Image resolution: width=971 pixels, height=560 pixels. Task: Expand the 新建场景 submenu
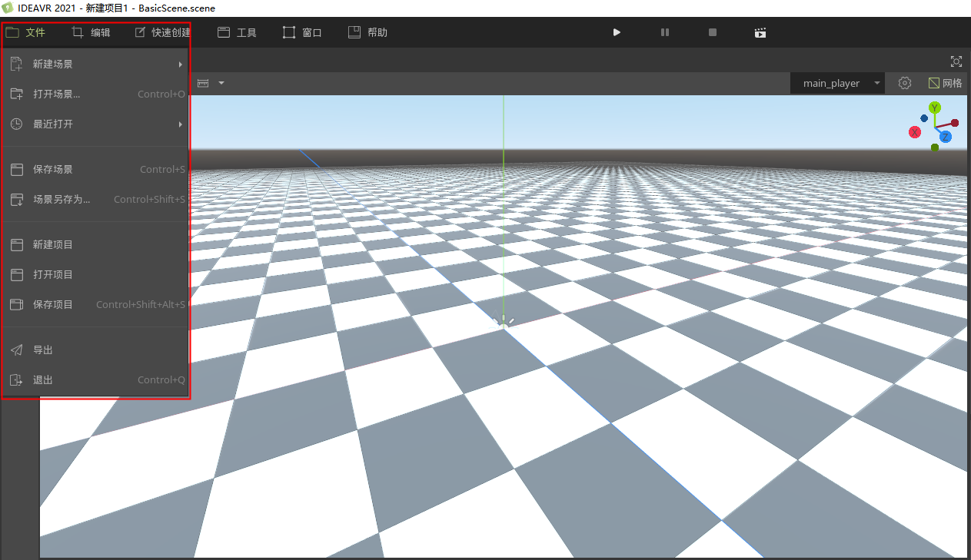95,65
